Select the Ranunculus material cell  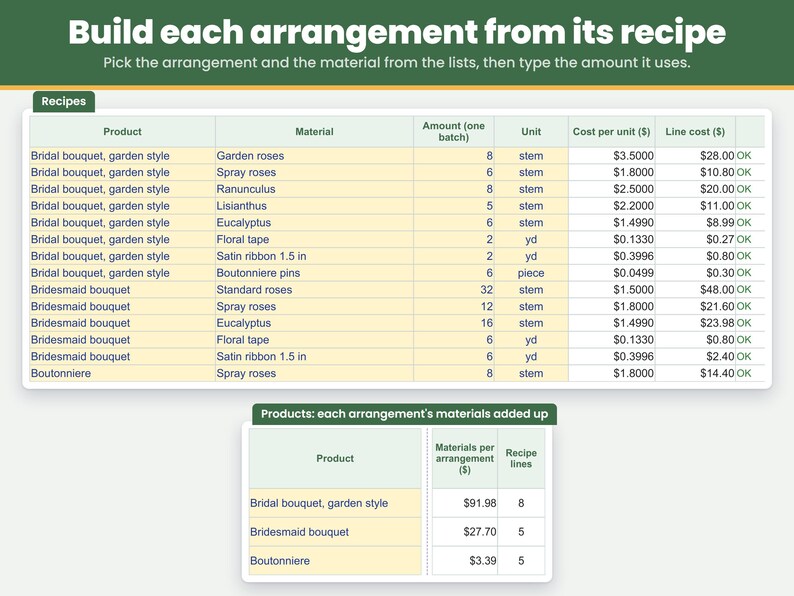click(x=314, y=189)
